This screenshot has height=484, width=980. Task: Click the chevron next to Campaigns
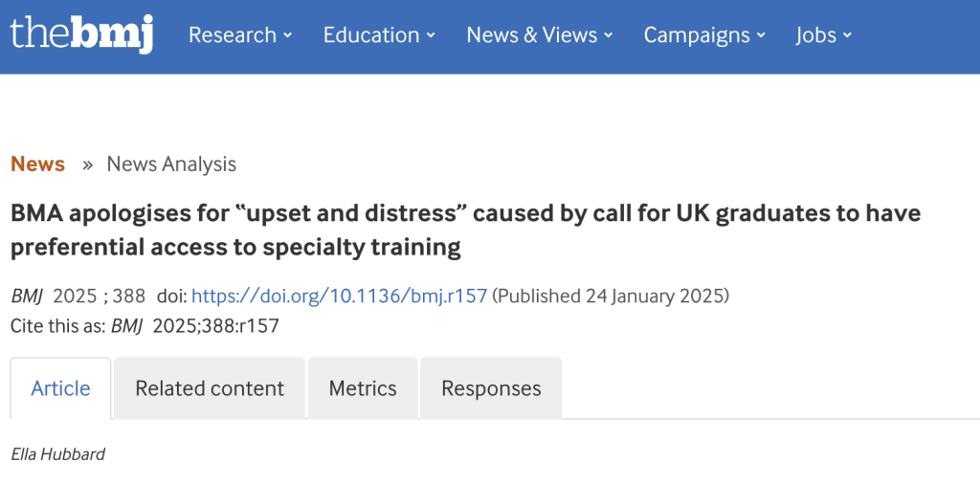pyautogui.click(x=761, y=36)
